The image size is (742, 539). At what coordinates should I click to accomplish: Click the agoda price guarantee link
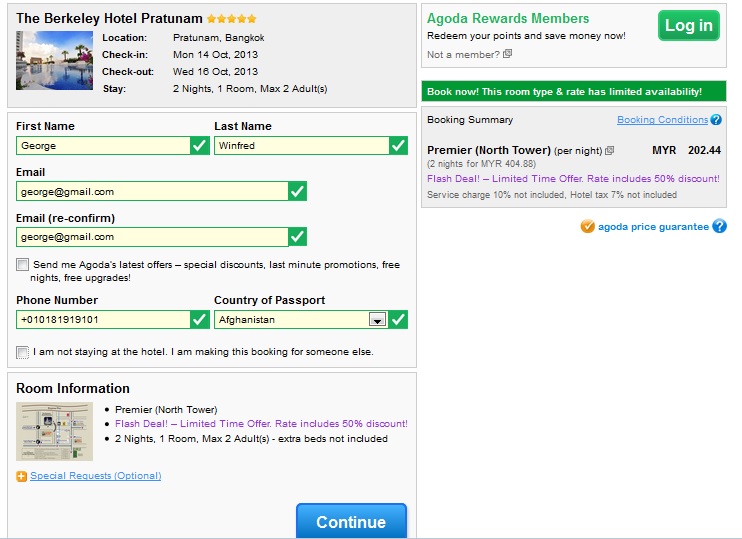[653, 227]
